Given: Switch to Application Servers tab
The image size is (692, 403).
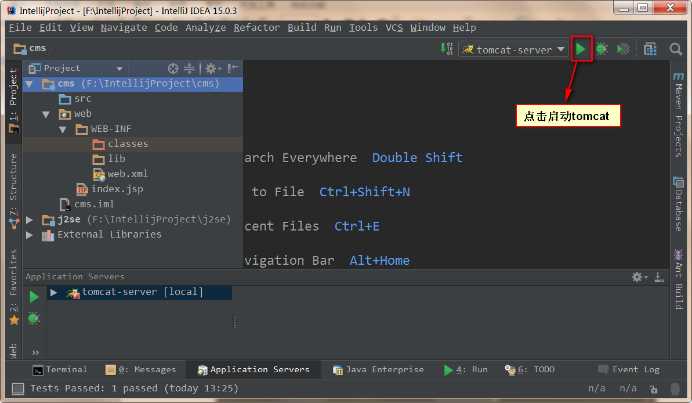Looking at the screenshot, I should pyautogui.click(x=254, y=369).
